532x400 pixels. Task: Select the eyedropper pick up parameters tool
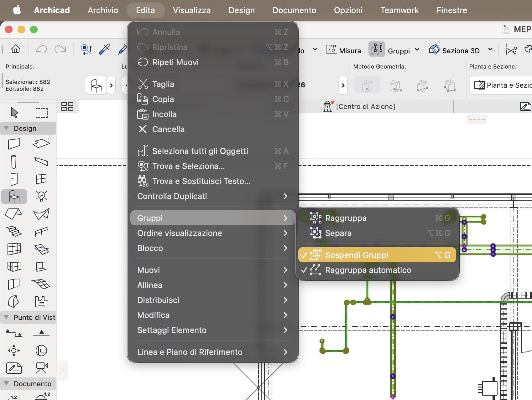(x=105, y=49)
